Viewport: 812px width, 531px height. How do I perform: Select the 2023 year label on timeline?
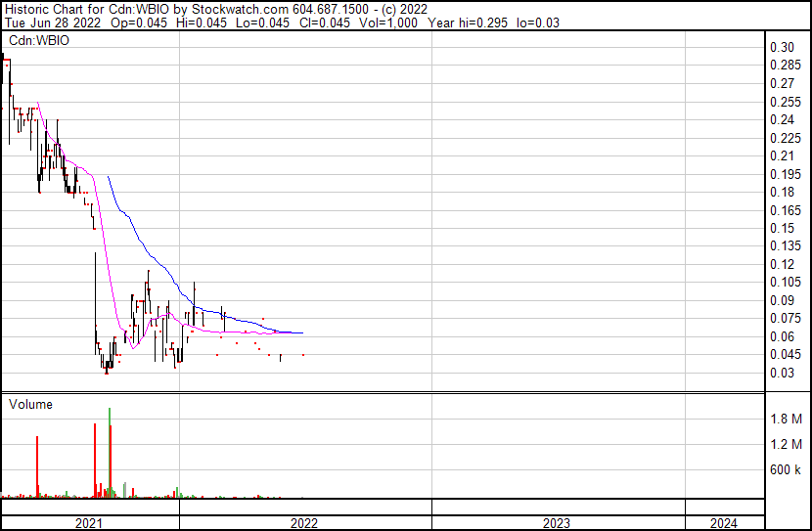(x=557, y=523)
